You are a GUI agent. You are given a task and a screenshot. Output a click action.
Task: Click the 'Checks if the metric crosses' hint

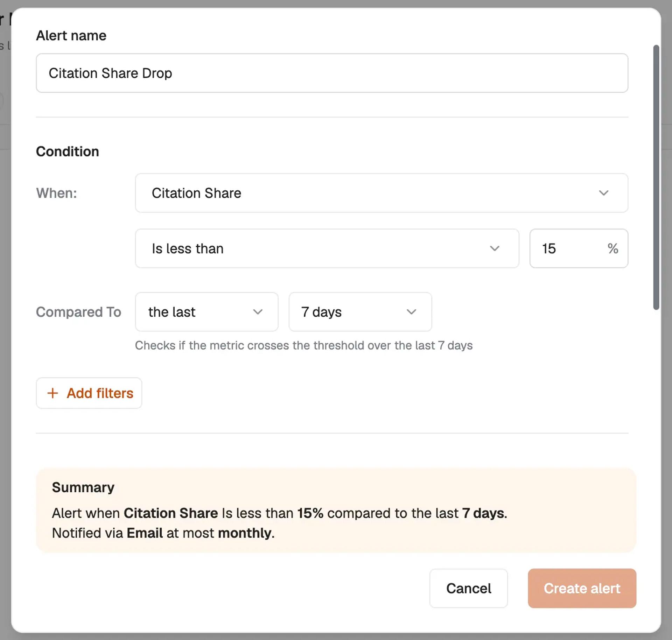303,345
